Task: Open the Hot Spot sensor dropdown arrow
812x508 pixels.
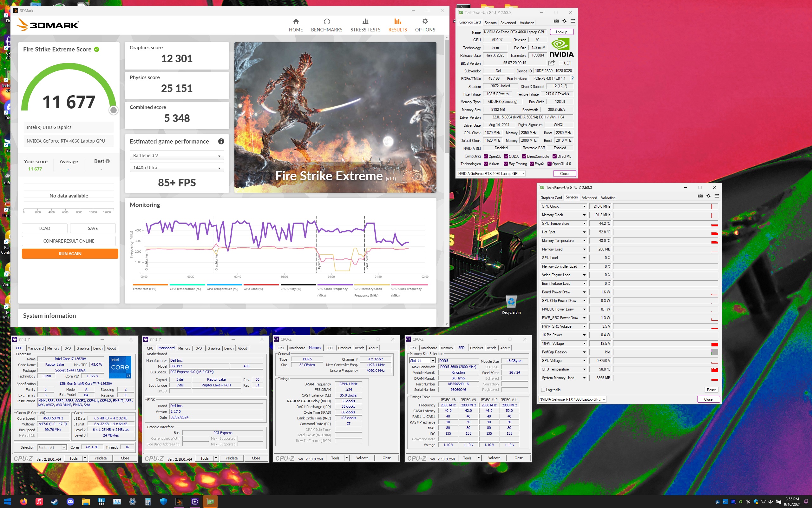Action: pyautogui.click(x=584, y=232)
